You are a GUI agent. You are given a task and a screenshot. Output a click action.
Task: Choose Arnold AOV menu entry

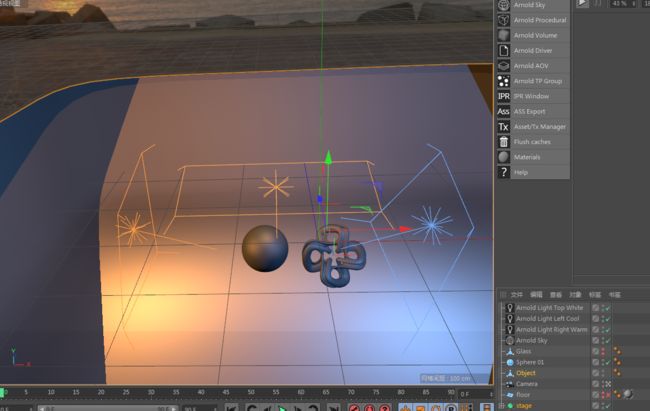[x=531, y=66]
